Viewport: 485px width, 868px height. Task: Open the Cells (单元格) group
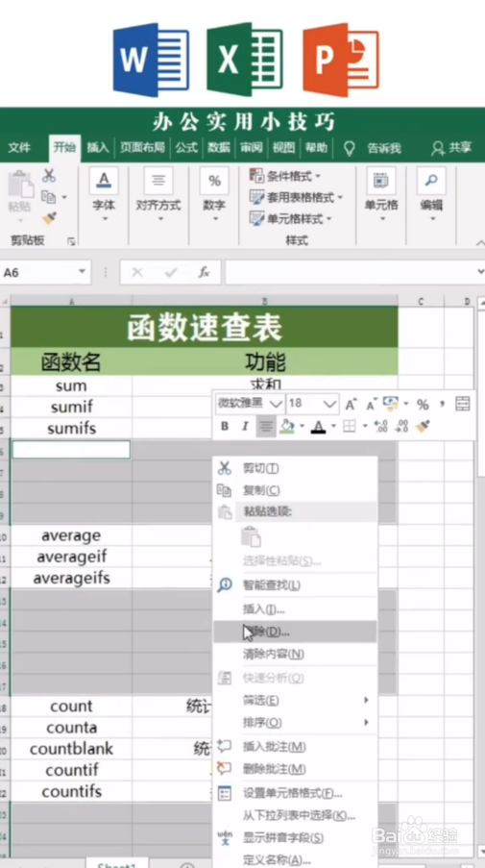click(381, 194)
